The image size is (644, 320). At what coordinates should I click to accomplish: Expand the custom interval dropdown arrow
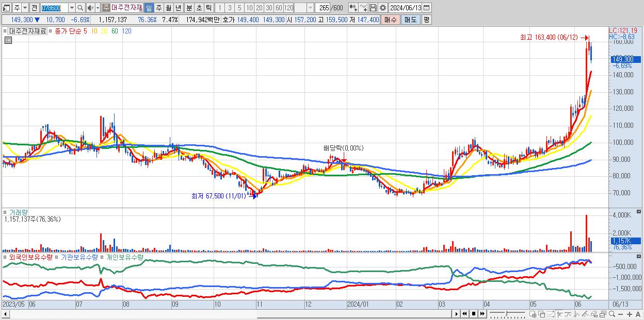tap(310, 8)
